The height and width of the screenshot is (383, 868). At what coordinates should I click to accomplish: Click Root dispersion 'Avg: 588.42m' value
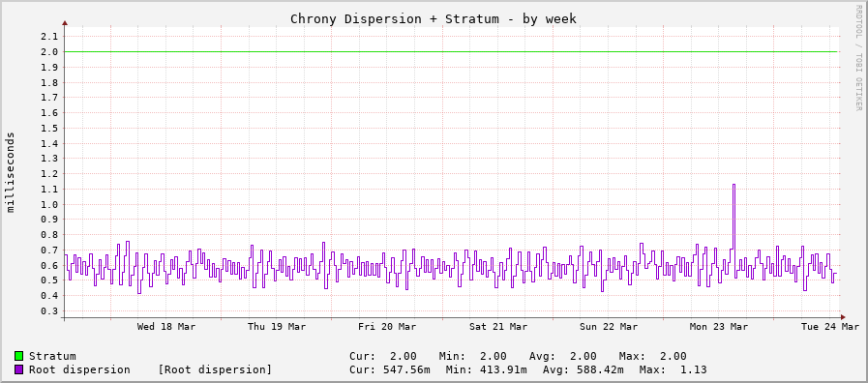[x=584, y=369]
